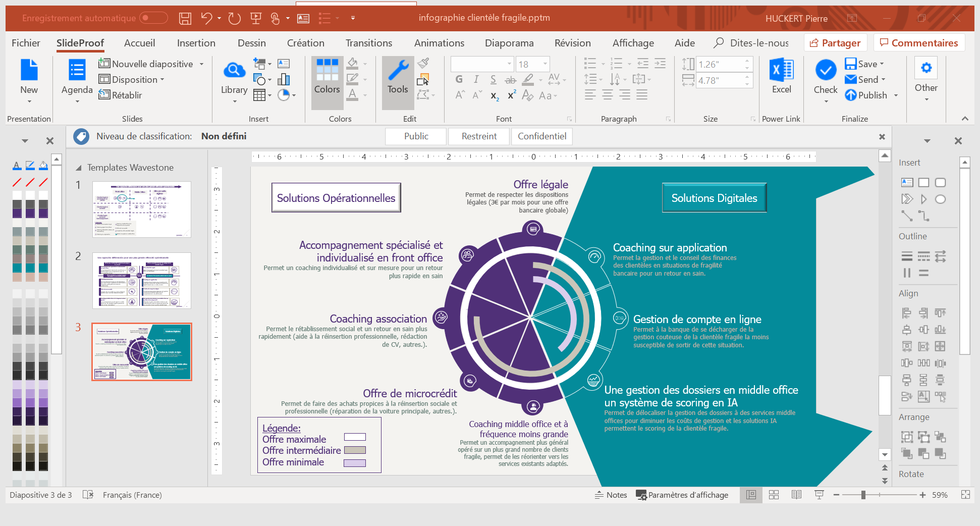Image resolution: width=980 pixels, height=526 pixels.
Task: Expand Nouvelle diapositive dropdown arrow
Action: 201,64
